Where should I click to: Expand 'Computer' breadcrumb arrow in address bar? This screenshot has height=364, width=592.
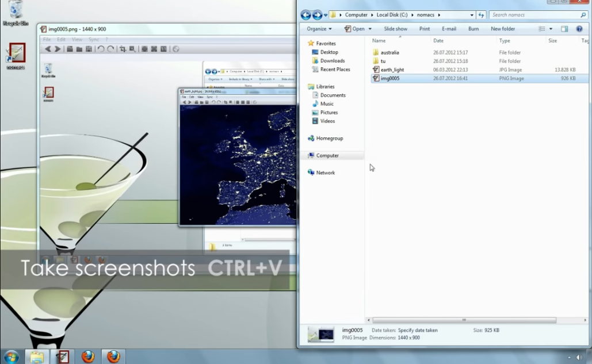click(x=372, y=15)
